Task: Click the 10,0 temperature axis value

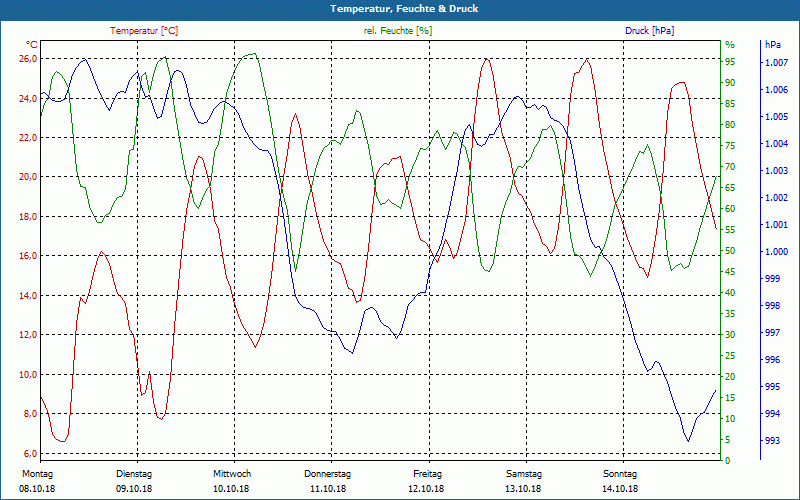Action: point(28,374)
